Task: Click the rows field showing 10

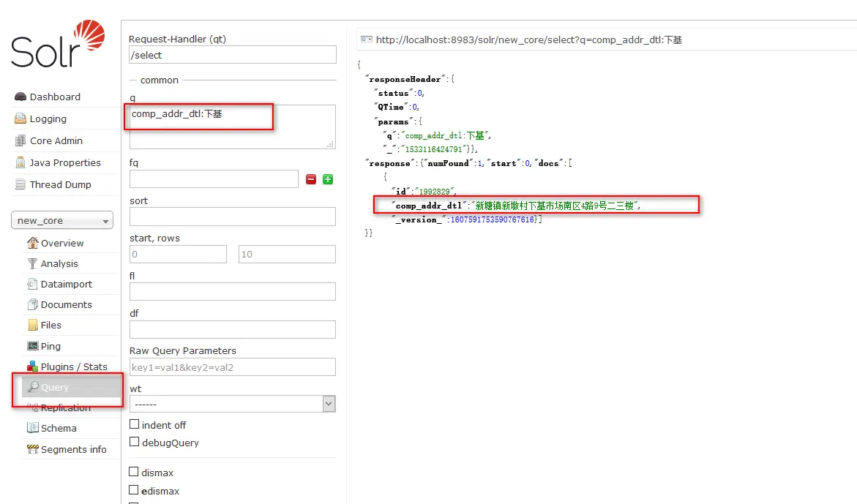Action: [x=287, y=254]
